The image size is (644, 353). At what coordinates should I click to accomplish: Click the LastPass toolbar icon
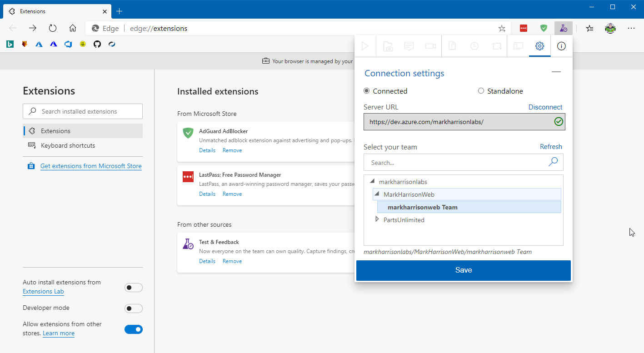tap(524, 28)
